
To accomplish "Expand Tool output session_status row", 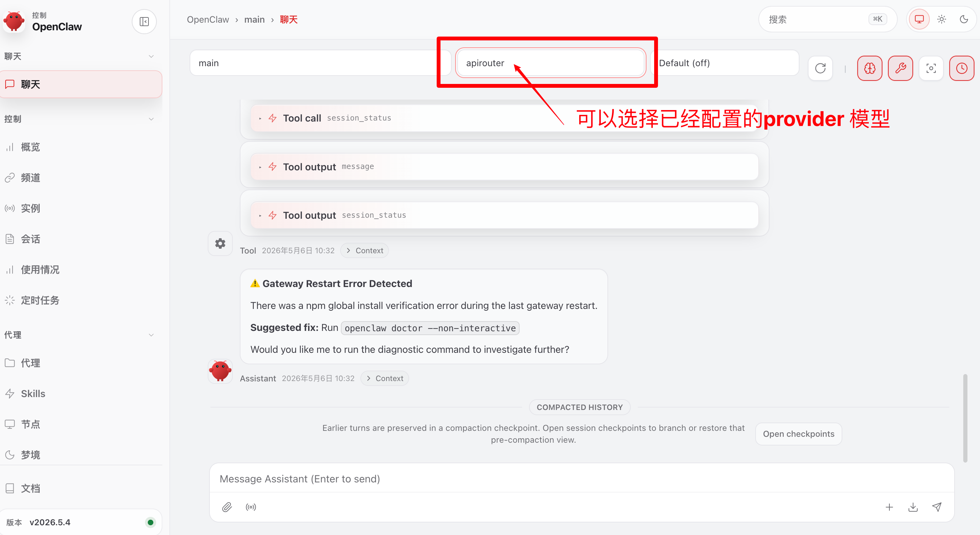I will coord(504,215).
